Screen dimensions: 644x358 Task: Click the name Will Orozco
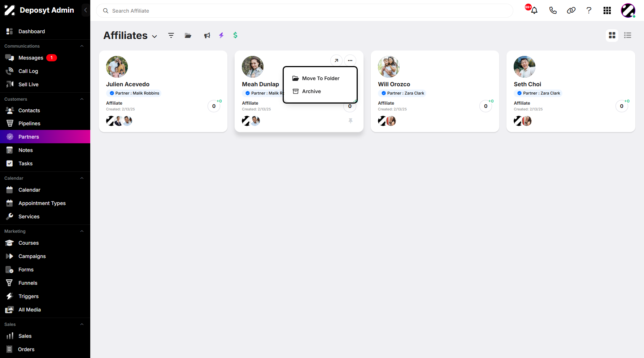(x=394, y=84)
